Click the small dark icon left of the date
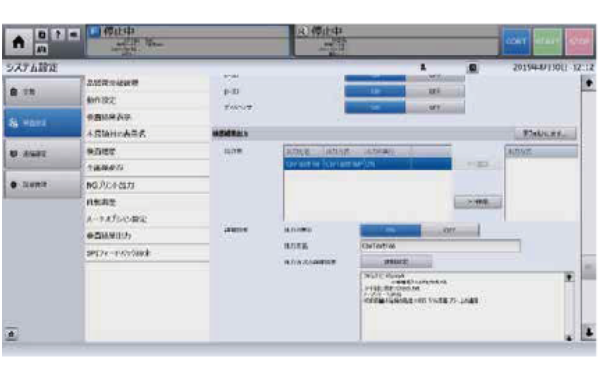Viewport: 600px width, 380px height. (x=473, y=68)
